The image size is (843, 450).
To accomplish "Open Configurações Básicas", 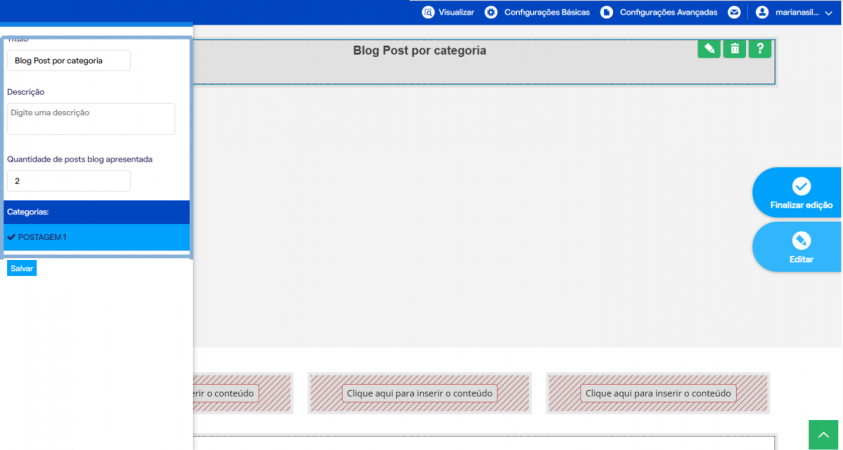I will (547, 12).
